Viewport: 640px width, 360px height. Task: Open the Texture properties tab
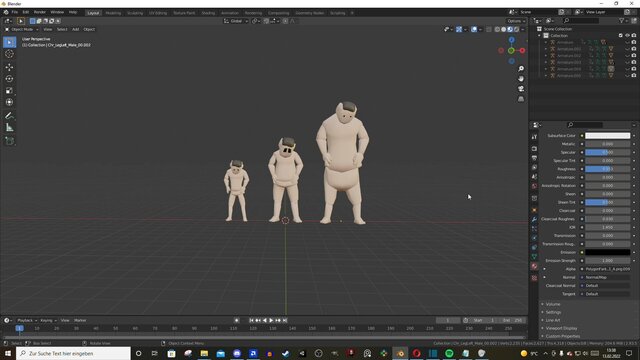click(534, 278)
